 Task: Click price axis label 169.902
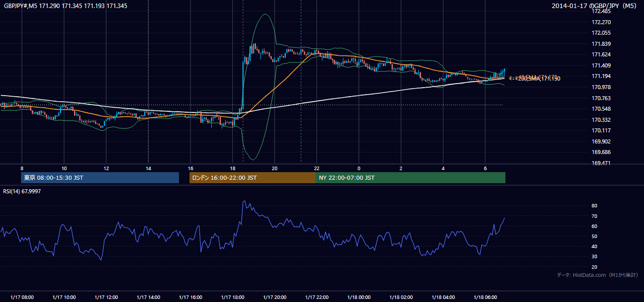coord(602,141)
